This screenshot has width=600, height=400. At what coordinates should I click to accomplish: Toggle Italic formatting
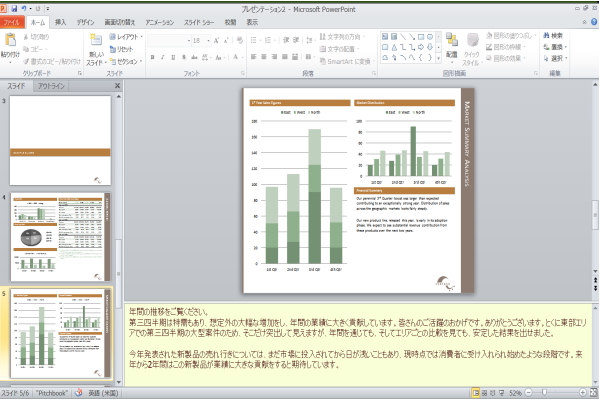click(163, 57)
